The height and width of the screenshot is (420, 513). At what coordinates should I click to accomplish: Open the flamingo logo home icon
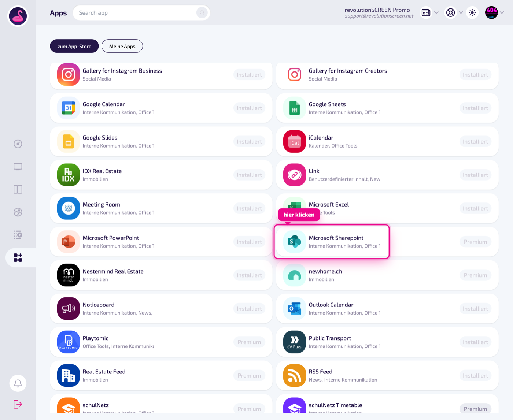click(18, 16)
